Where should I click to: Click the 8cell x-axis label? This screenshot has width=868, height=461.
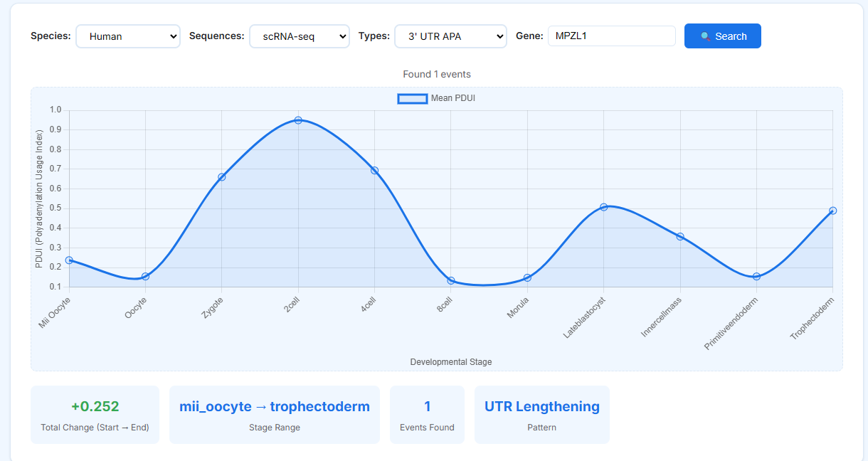(x=445, y=305)
